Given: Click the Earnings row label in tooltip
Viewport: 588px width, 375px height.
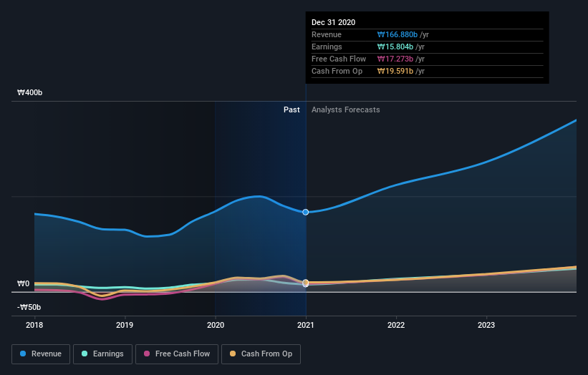Looking at the screenshot, I should click(327, 47).
